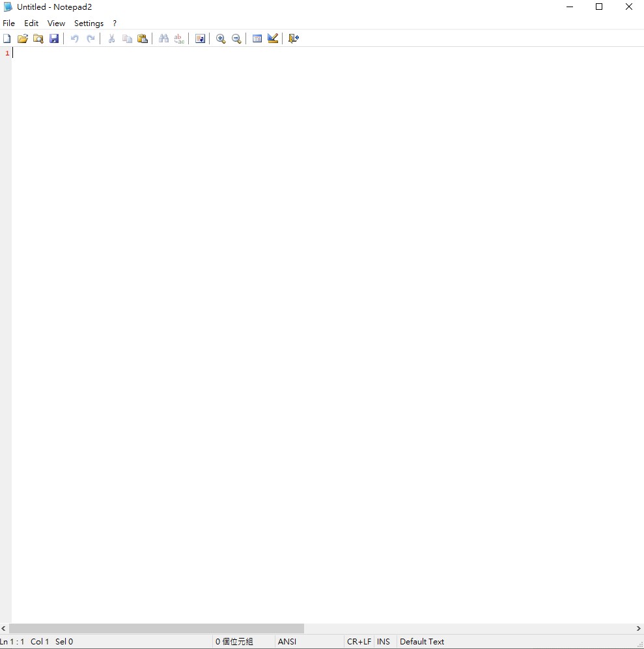Image resolution: width=644 pixels, height=649 pixels.
Task: Click the Cut scissors icon
Action: point(111,38)
